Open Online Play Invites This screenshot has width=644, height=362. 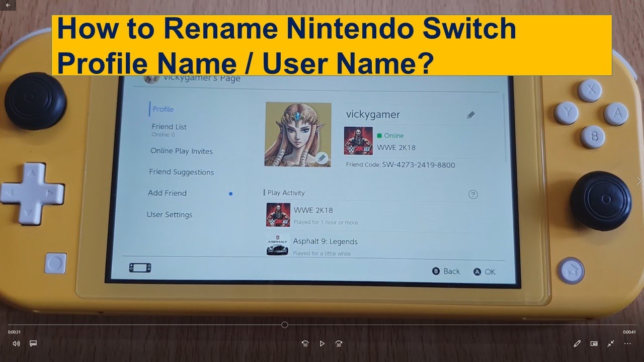(182, 151)
